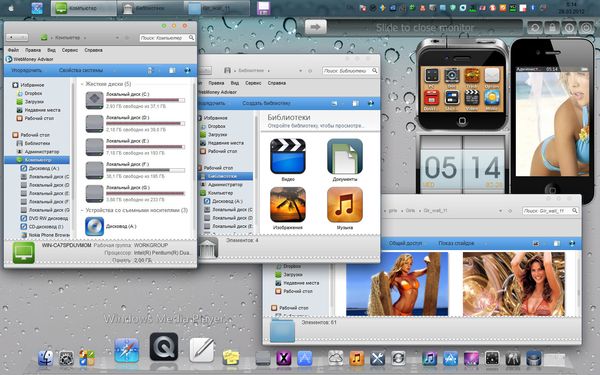Open the Музыка library icon
600x375 pixels.
[x=345, y=205]
